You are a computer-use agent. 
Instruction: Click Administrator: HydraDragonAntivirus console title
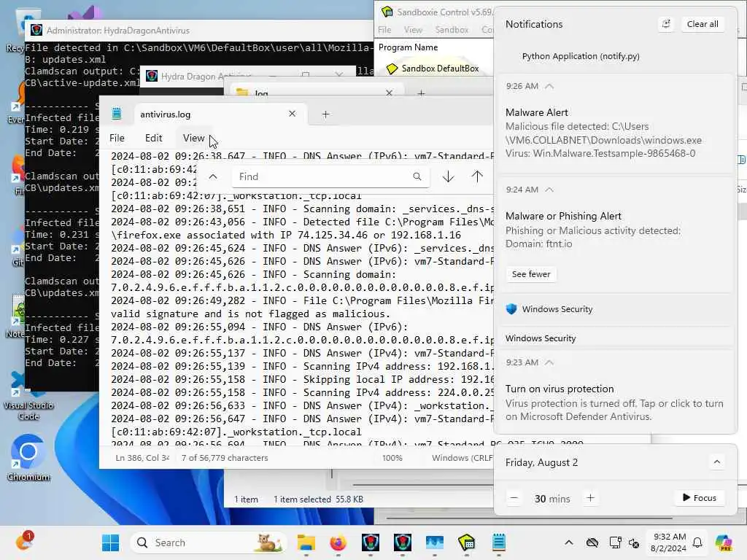117,31
